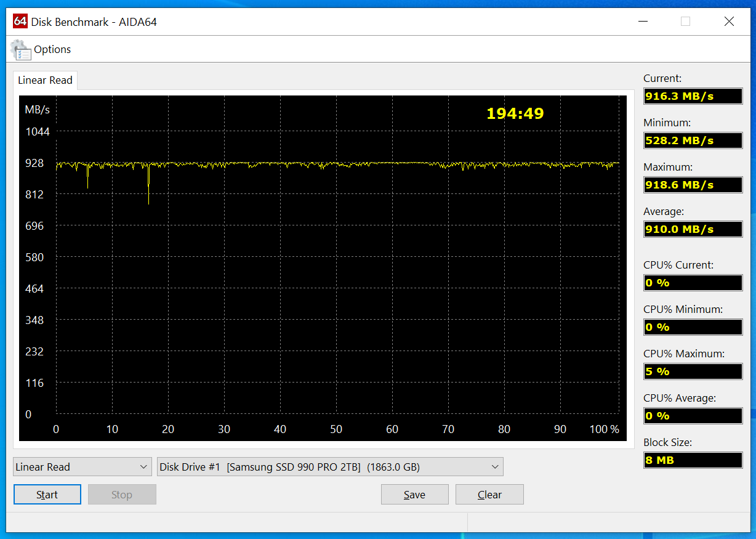Click the AIDA64 app icon in title bar

click(x=20, y=22)
